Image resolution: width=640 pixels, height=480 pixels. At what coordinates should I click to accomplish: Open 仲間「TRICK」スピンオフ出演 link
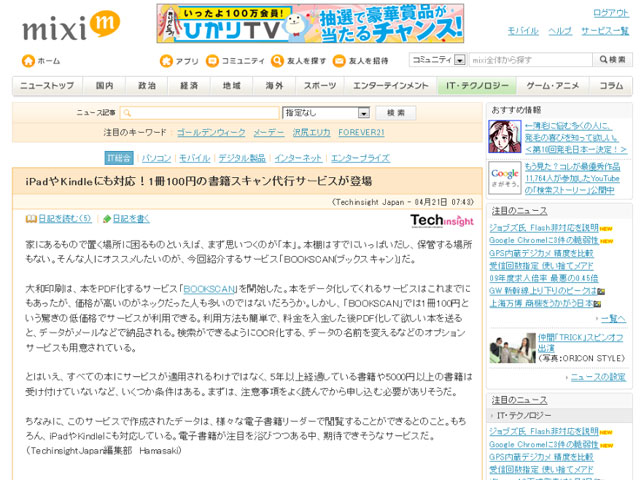pyautogui.click(x=580, y=342)
